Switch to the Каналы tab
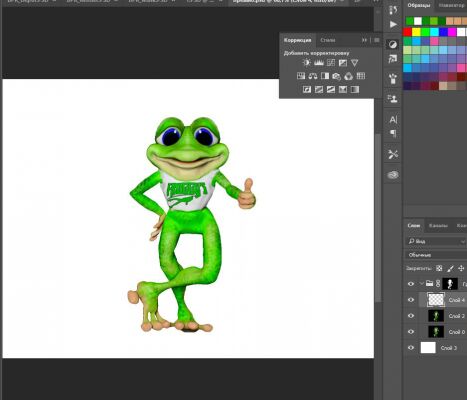Viewport: 467px width, 400px height. 438,226
